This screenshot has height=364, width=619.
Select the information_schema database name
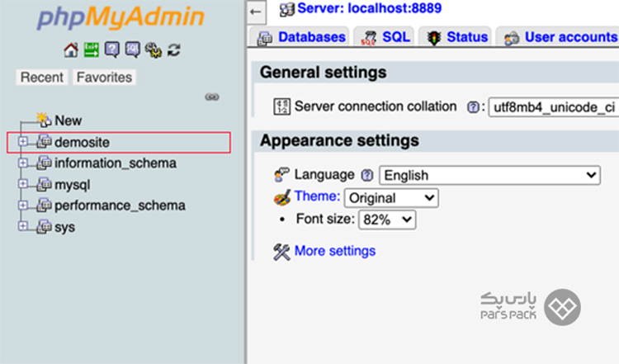pos(116,163)
